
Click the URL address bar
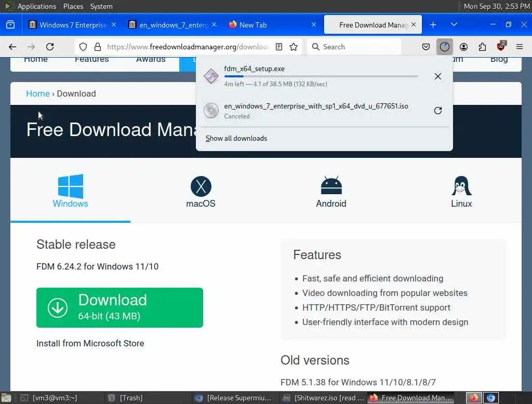187,47
